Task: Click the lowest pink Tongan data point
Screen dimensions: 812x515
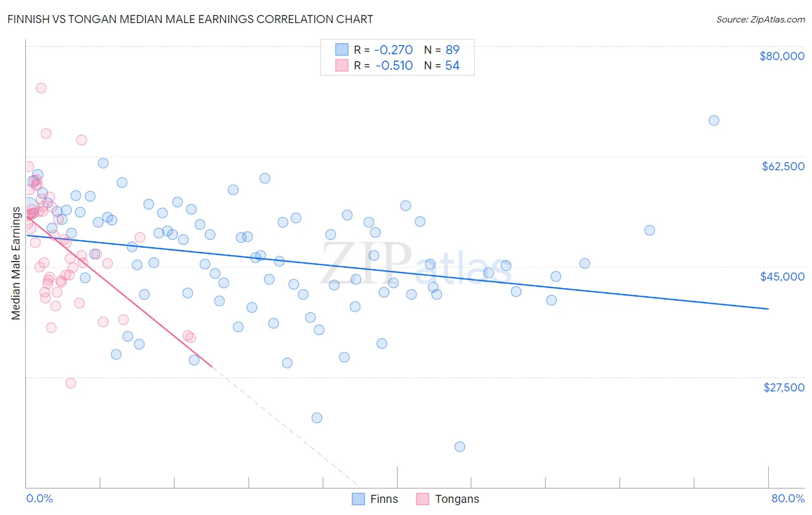Action: (70, 383)
